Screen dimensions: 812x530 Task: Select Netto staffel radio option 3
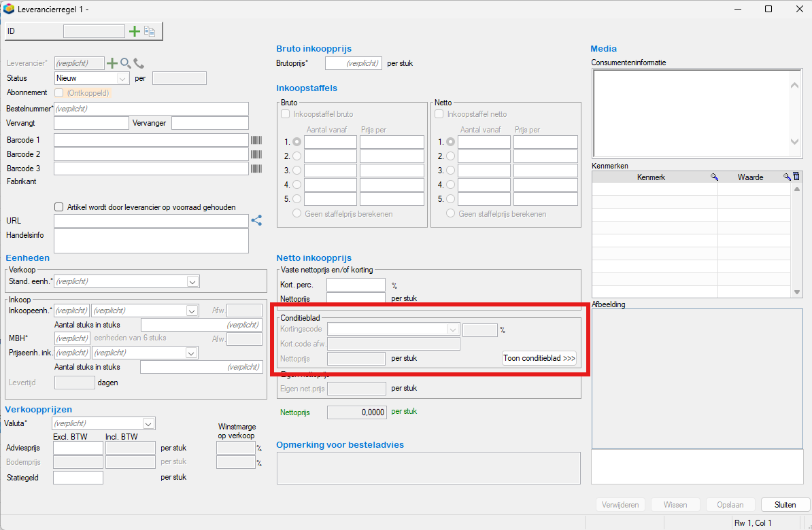click(450, 171)
